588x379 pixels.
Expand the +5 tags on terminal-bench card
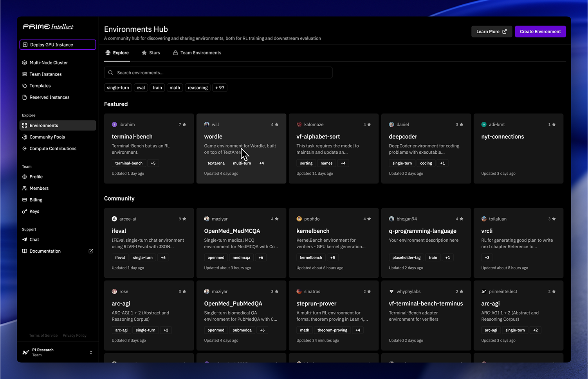[153, 163]
